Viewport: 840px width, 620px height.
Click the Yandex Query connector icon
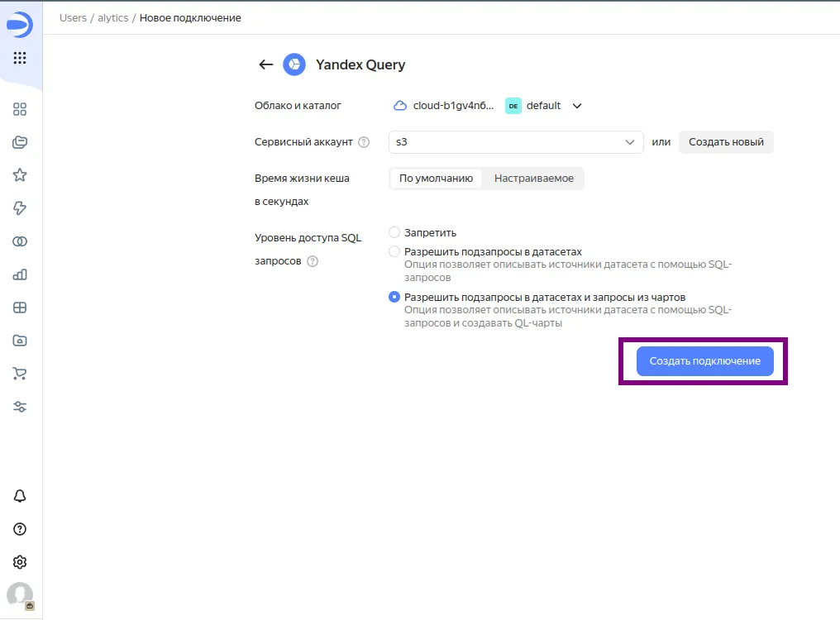(294, 64)
